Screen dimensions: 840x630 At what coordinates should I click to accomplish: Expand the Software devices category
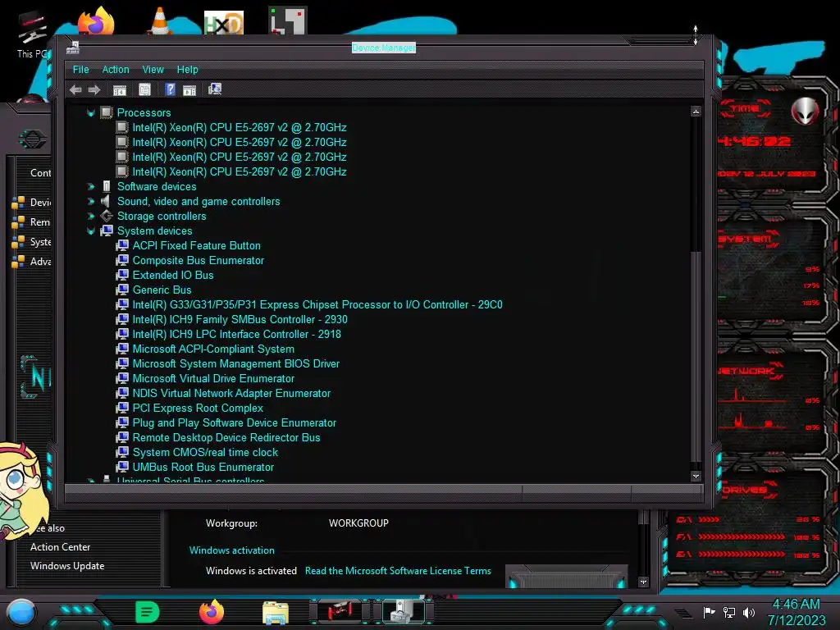91,187
